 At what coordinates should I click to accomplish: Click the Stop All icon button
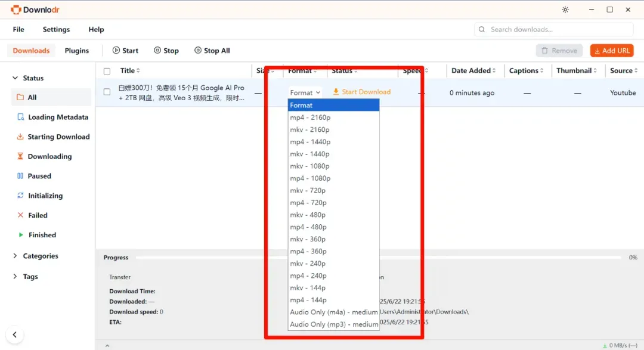[198, 50]
